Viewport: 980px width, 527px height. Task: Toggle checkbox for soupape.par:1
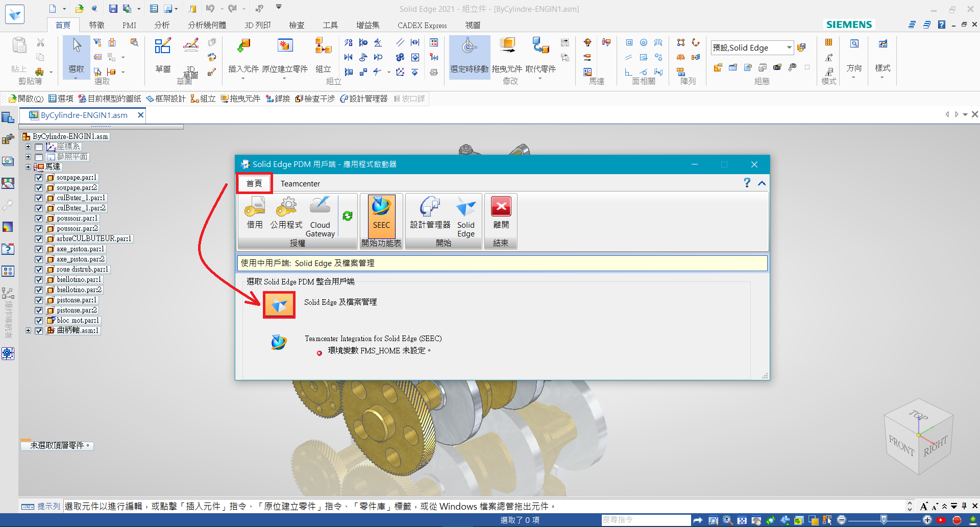pos(39,178)
